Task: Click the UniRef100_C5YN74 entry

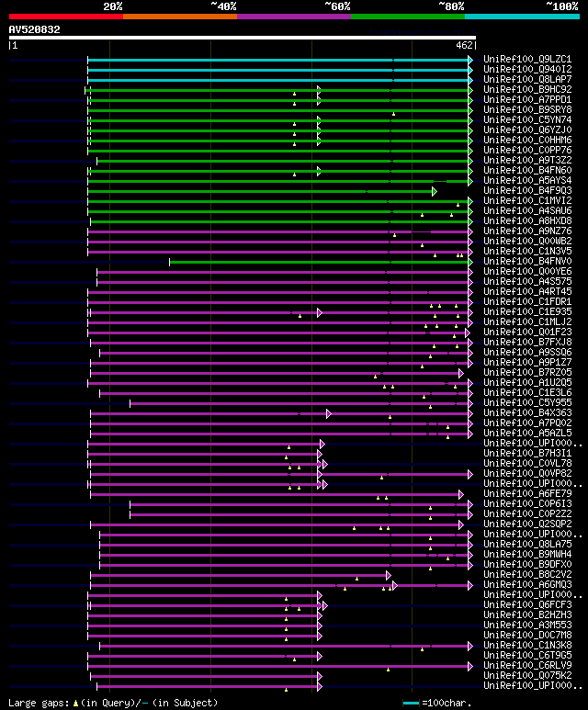Action: point(527,120)
